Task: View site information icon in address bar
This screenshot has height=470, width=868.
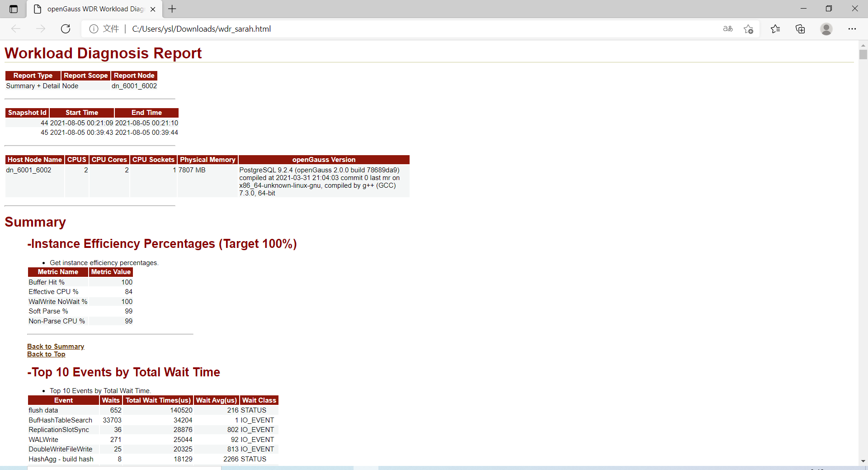Action: (x=94, y=29)
